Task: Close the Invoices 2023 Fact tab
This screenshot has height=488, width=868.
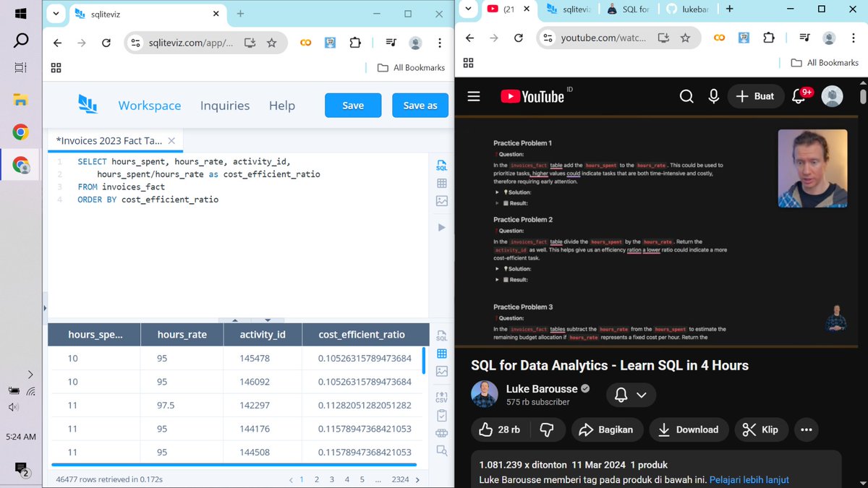Action: pyautogui.click(x=170, y=140)
